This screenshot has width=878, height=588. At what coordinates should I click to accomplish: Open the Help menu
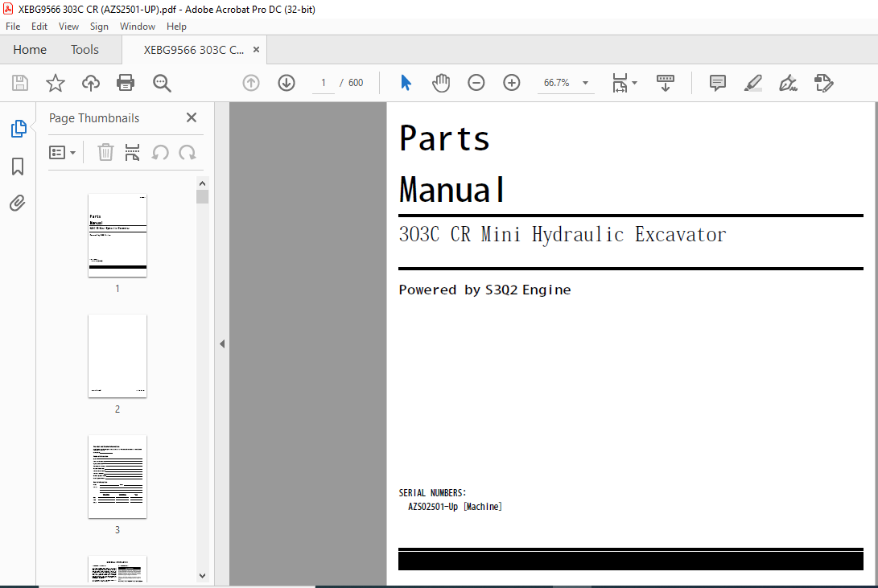[x=176, y=27]
